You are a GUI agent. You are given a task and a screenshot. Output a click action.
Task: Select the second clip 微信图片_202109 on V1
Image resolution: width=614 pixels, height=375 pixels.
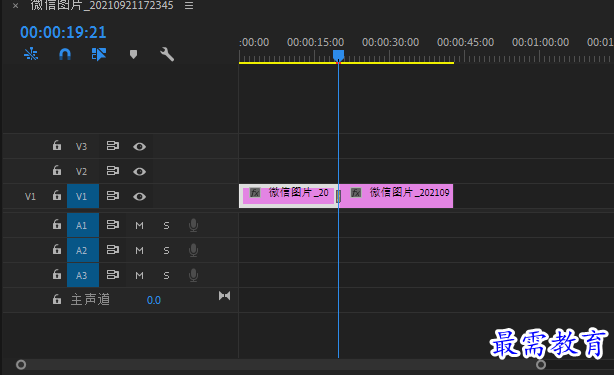pyautogui.click(x=396, y=196)
